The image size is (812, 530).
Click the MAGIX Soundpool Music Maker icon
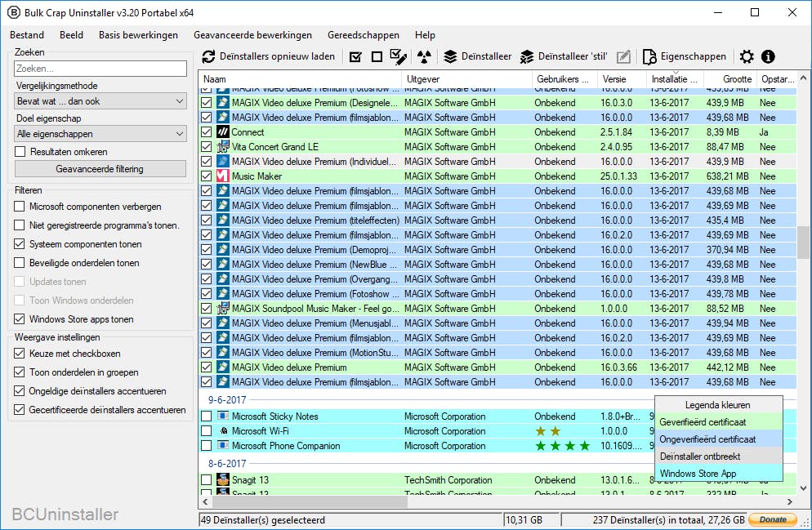[223, 309]
